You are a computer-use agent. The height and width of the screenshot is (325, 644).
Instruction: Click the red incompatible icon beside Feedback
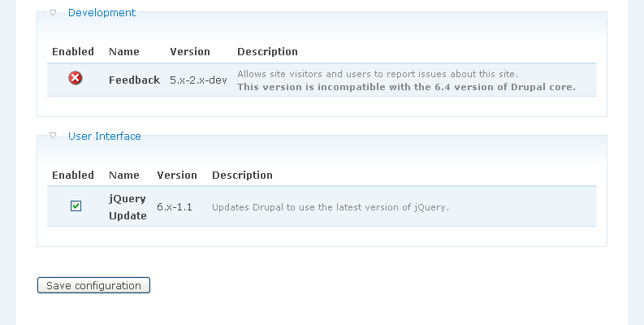[76, 78]
